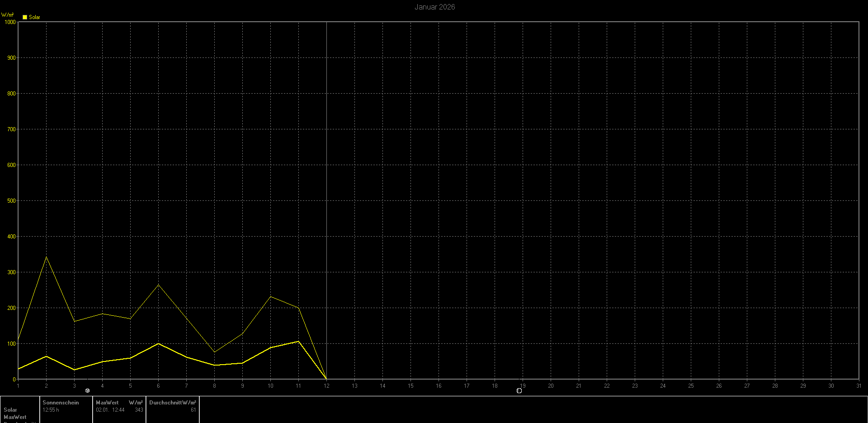Click the max timestamp 02.01. 12:44
This screenshot has width=868, height=423.
pyautogui.click(x=110, y=410)
